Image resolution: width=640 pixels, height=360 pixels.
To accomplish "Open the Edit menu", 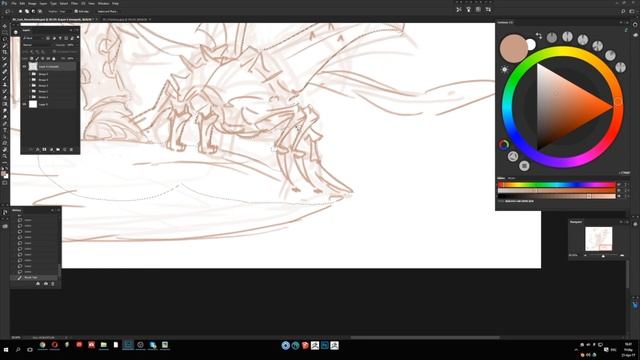I will tap(22, 3).
